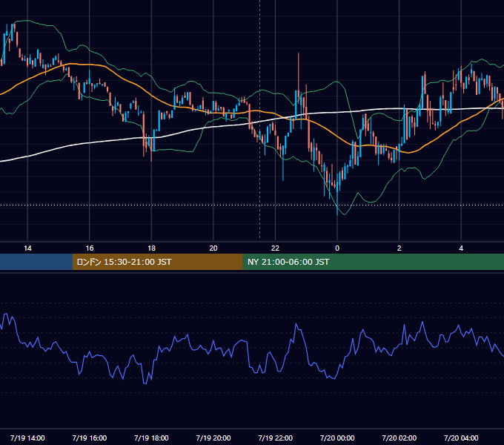Click the 7/19 16:00 time label
This screenshot has height=445, width=504.
[x=90, y=438]
